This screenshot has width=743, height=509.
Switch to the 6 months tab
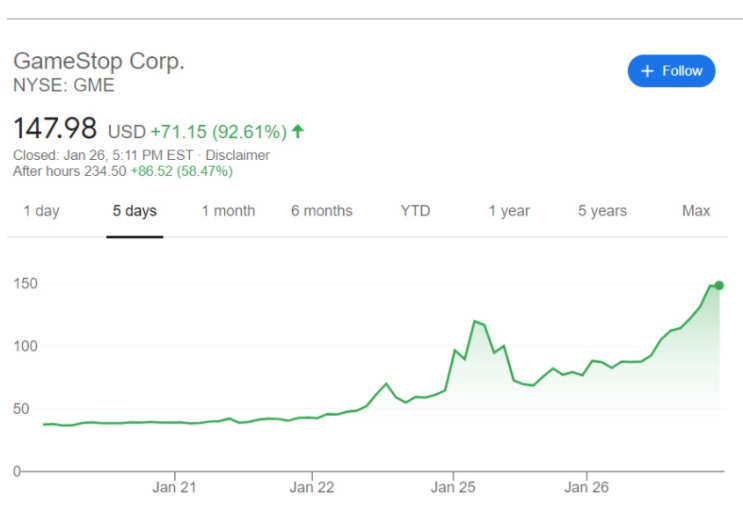[322, 210]
